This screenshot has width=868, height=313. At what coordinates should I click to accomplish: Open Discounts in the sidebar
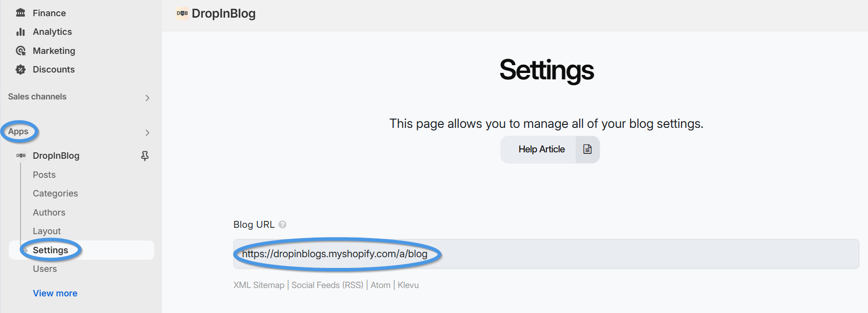point(54,70)
